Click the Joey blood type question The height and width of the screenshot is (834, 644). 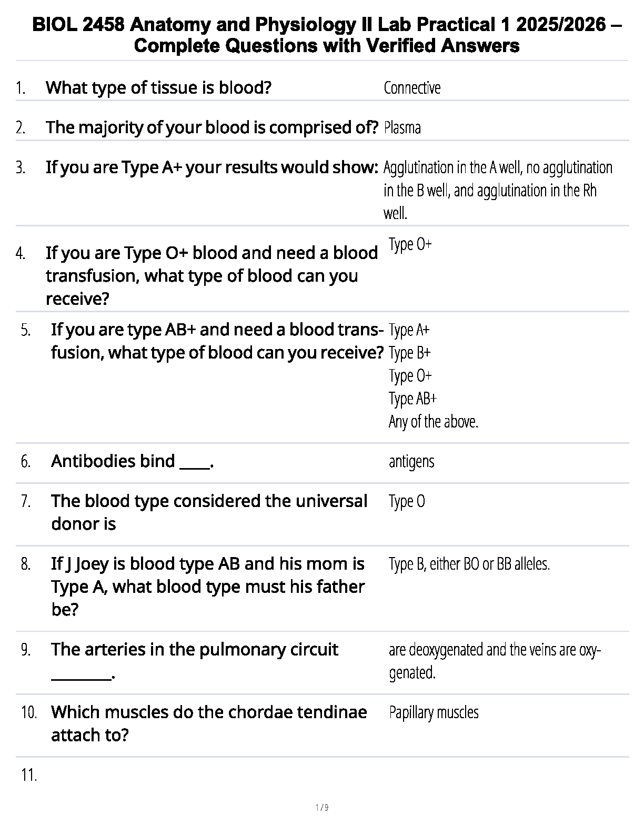pyautogui.click(x=208, y=587)
